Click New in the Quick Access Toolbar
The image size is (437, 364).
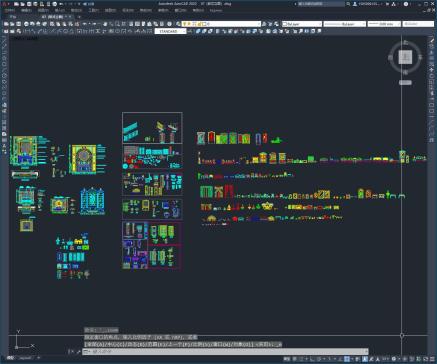click(x=16, y=4)
